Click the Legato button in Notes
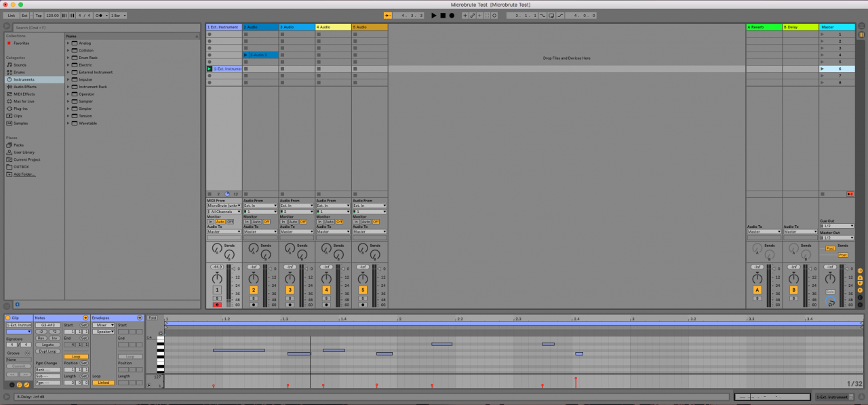This screenshot has width=868, height=405. click(47, 344)
